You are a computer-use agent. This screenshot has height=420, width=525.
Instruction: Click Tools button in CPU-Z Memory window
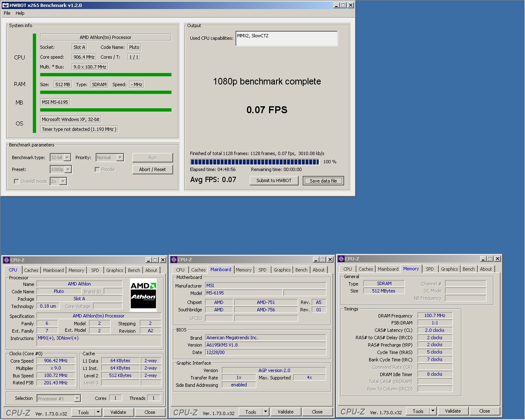418,411
